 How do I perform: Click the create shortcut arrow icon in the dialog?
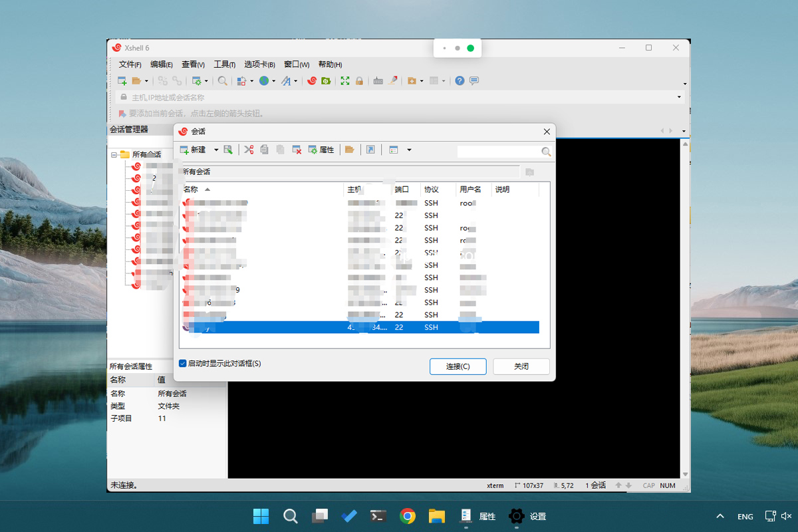click(x=371, y=150)
